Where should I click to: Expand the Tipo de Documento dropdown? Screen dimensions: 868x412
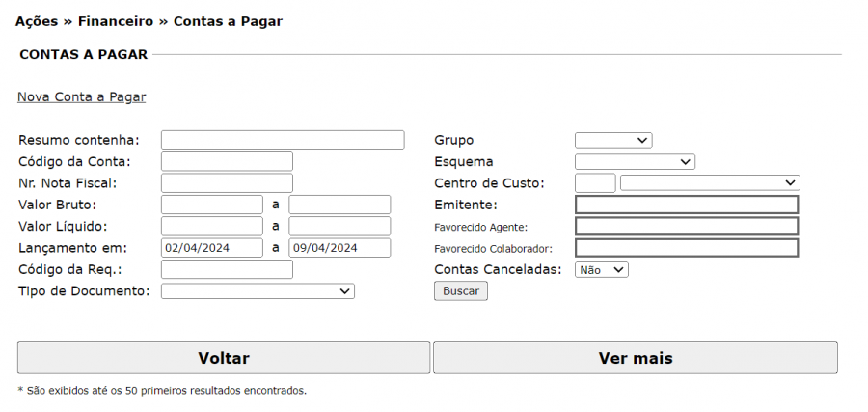(258, 291)
